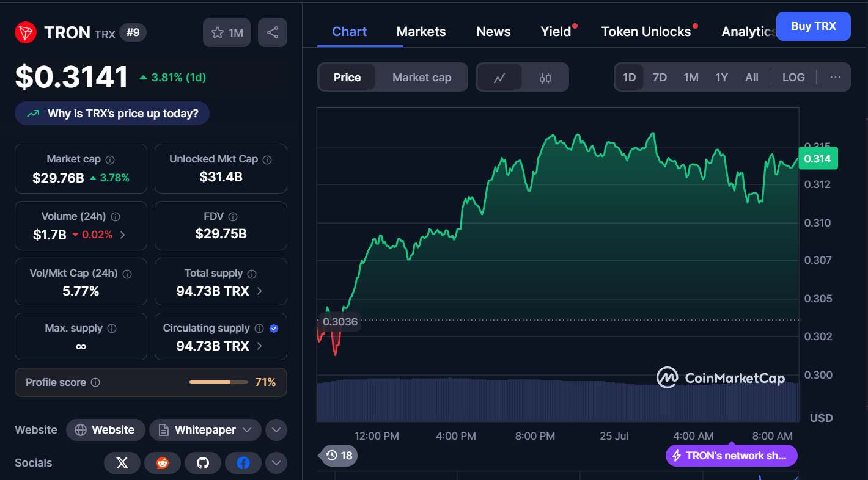
Task: Set chart range to 1Y
Action: [722, 78]
